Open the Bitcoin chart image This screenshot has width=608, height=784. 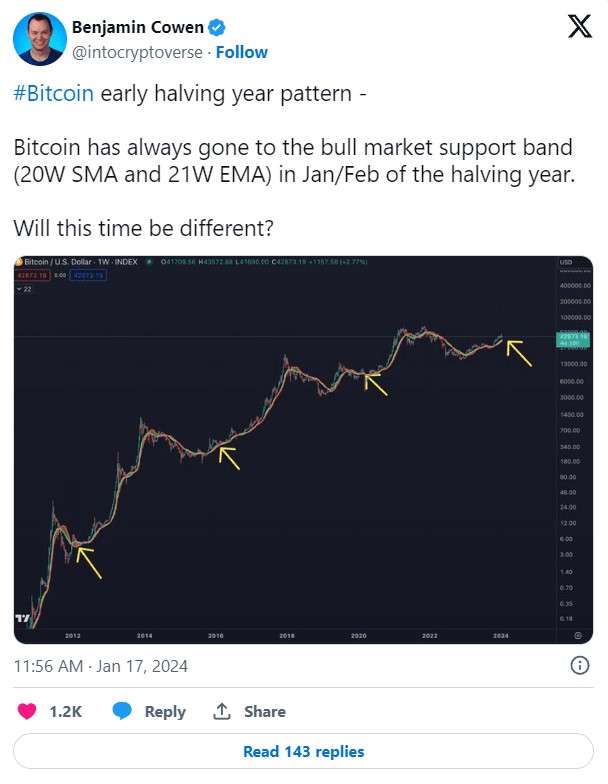304,450
